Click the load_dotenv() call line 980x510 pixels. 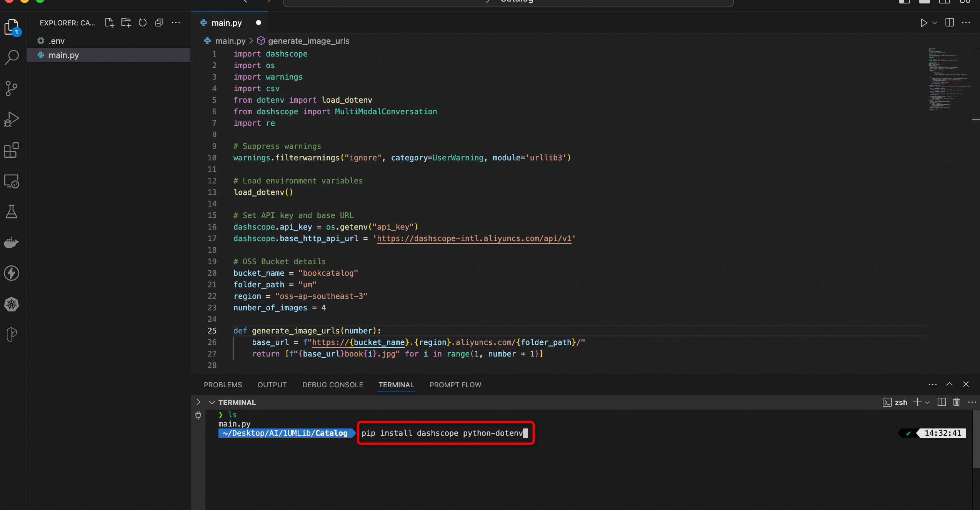point(263,192)
